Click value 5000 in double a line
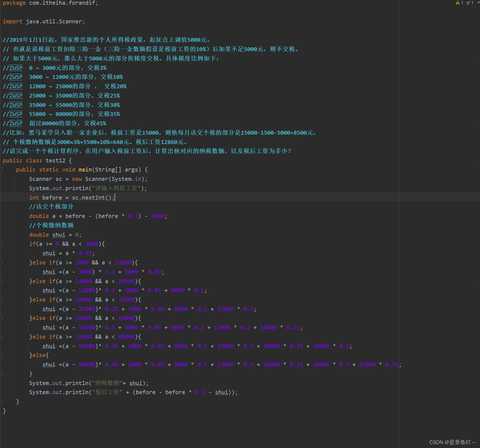The width and height of the screenshot is (480, 448). tap(158, 216)
